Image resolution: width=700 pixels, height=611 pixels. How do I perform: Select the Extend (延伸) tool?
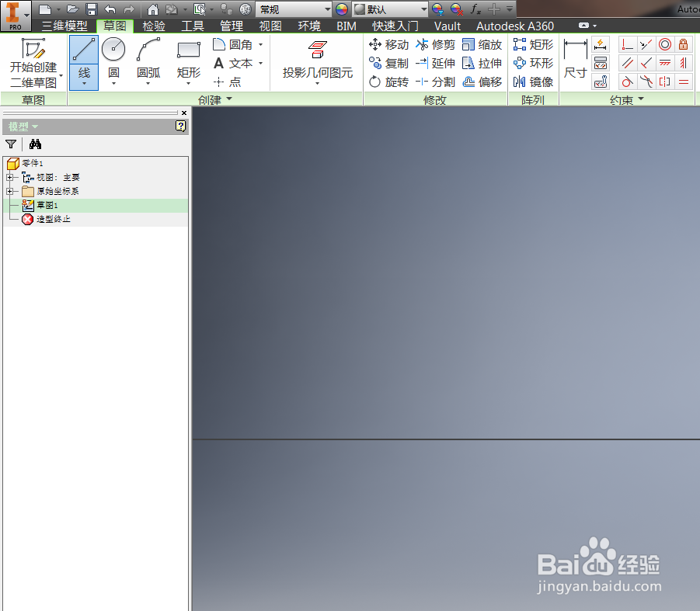point(435,64)
